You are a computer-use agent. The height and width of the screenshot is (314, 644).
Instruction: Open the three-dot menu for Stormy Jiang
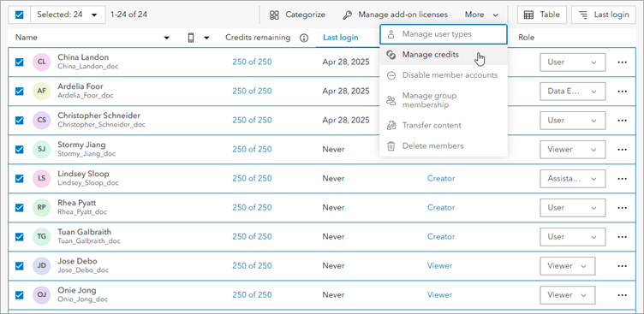[x=623, y=150]
